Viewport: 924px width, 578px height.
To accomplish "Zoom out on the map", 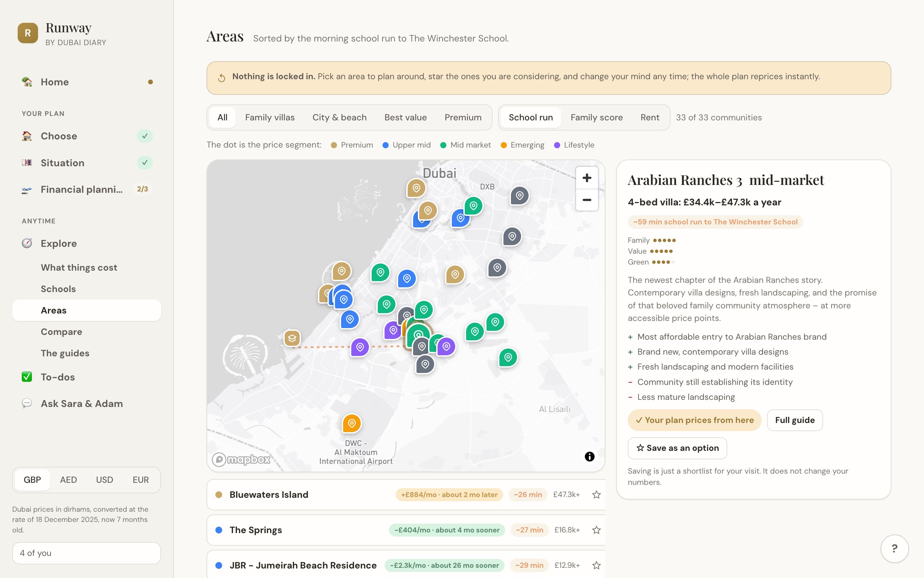I will point(587,200).
